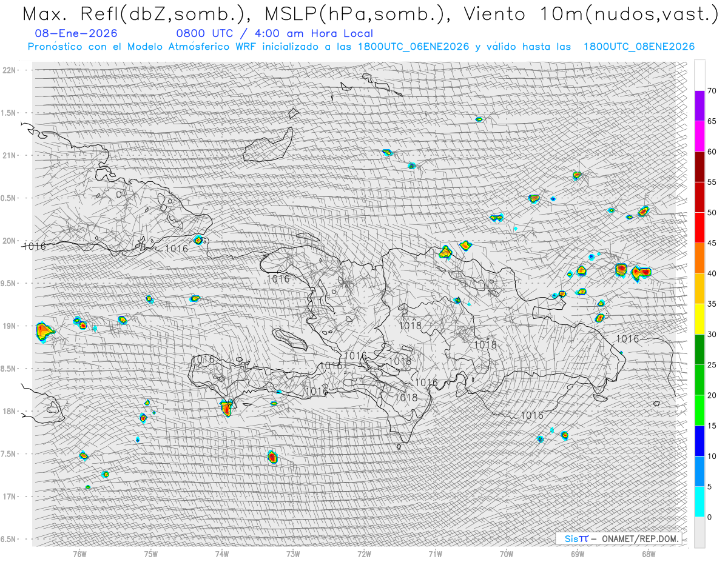Click the '72W' longitude axis label
This screenshot has width=728, height=562.
point(364,554)
